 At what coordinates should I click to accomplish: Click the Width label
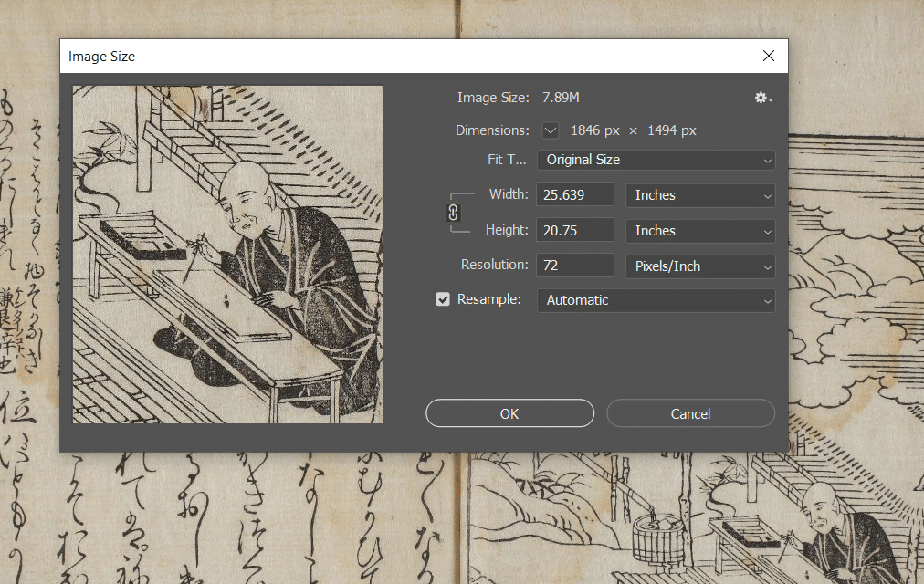(x=509, y=194)
